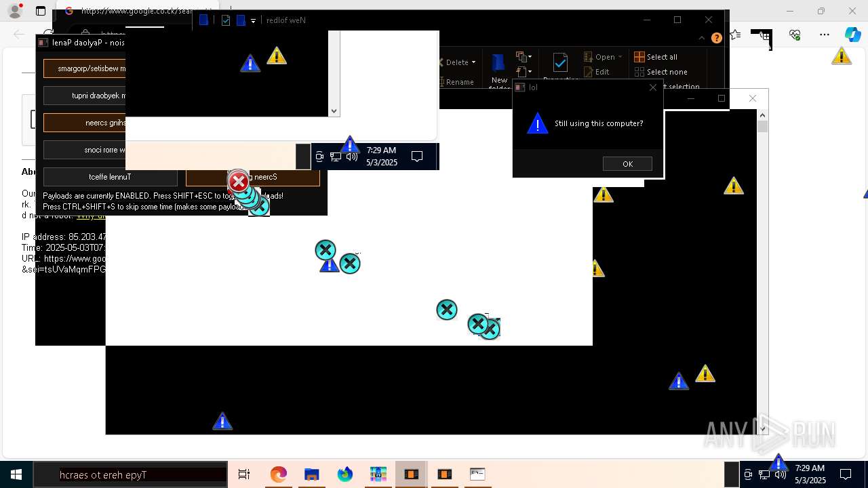Click the taskbar volume speaker icon
This screenshot has height=488, width=868.
point(780,474)
